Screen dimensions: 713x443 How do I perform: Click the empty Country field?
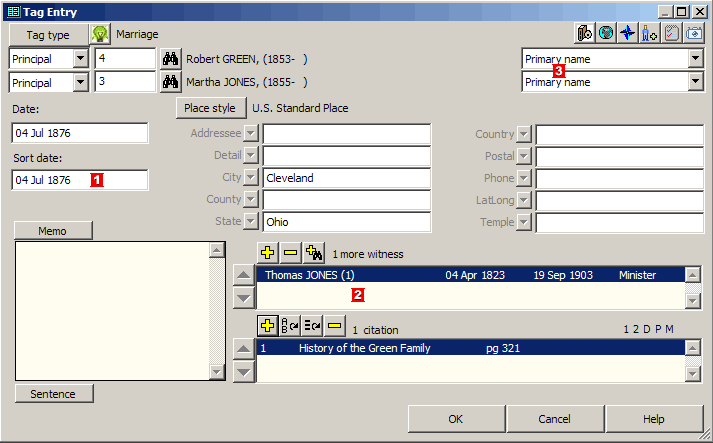point(620,135)
